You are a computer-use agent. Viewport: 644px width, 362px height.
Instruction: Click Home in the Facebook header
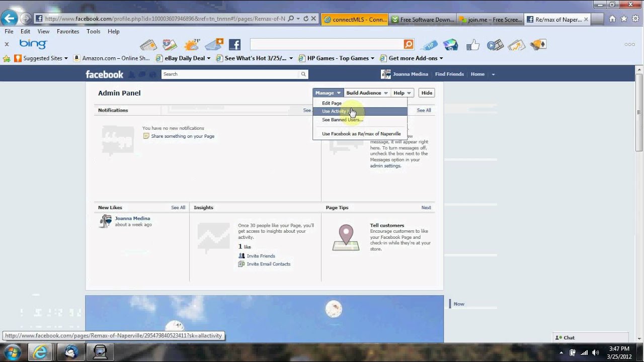pos(477,74)
